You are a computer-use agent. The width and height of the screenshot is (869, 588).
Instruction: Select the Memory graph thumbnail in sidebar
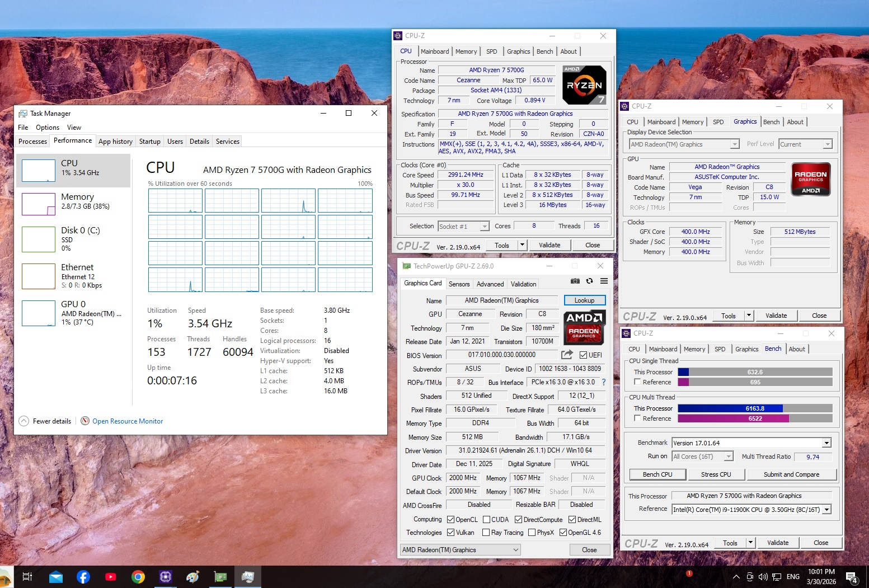pos(39,204)
